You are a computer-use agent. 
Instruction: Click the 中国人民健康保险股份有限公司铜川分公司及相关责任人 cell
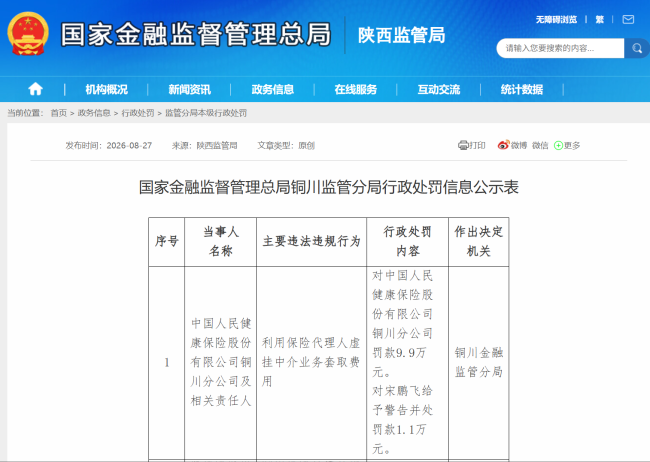pyautogui.click(x=221, y=362)
